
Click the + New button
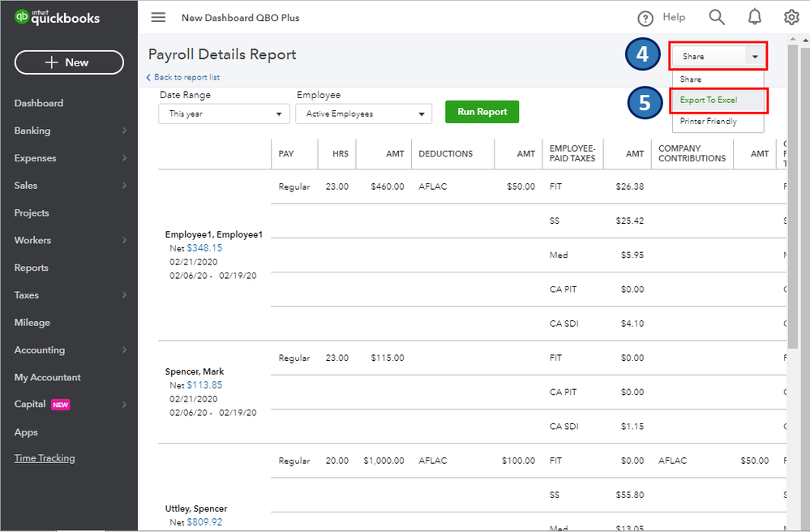[x=69, y=62]
